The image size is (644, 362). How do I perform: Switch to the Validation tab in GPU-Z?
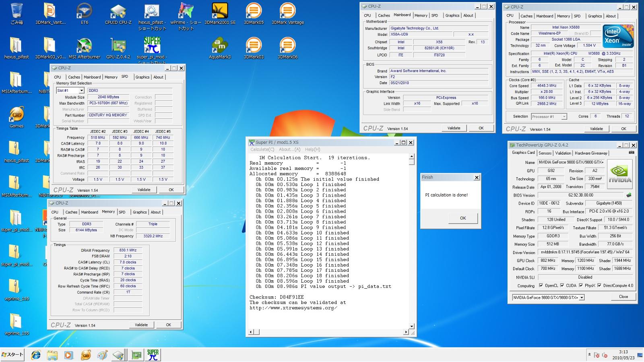(x=563, y=153)
